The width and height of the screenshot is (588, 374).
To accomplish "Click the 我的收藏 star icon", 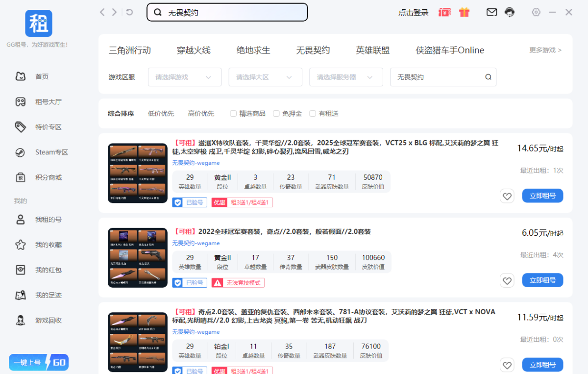I will click(x=20, y=245).
